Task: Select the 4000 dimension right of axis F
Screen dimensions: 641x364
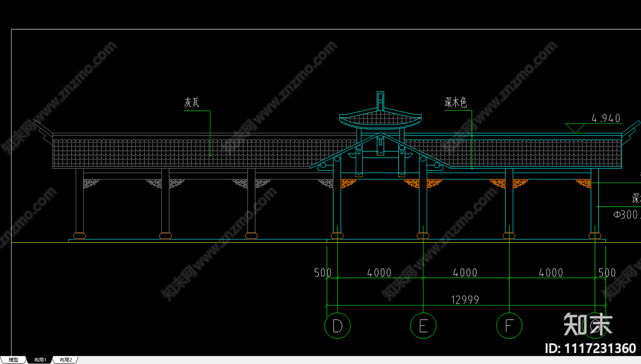Action: [551, 273]
